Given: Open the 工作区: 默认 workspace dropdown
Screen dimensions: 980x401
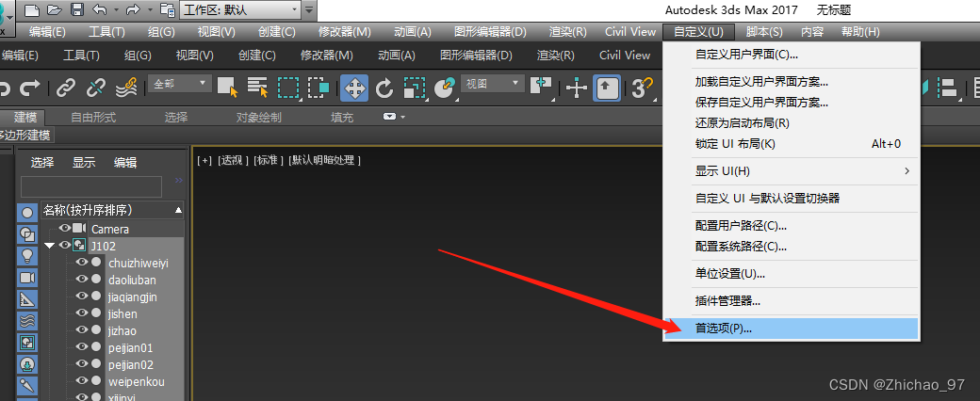Looking at the screenshot, I should pos(240,9).
